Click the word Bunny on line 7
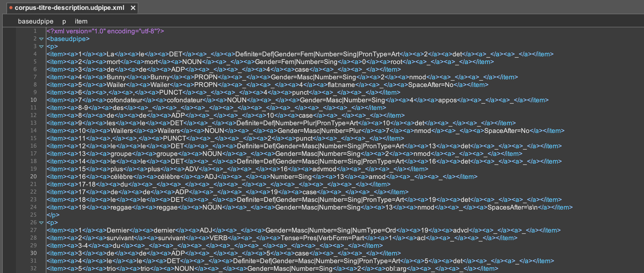This screenshot has width=644, height=273. tap(116, 77)
